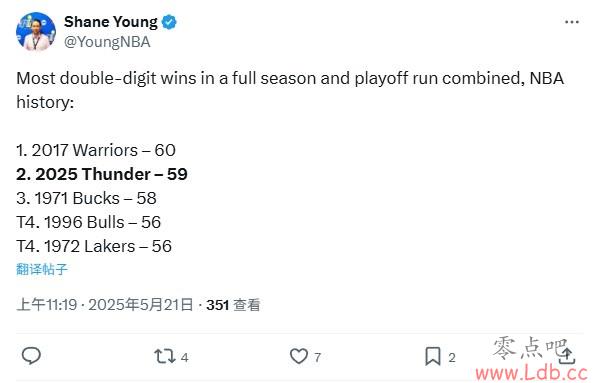
Task: Click the share upload icon
Action: click(567, 356)
